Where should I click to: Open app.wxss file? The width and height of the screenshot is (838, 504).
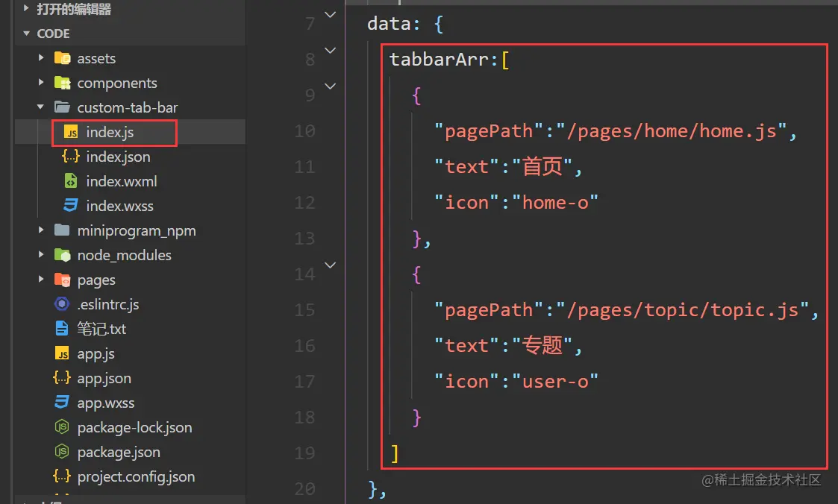106,403
